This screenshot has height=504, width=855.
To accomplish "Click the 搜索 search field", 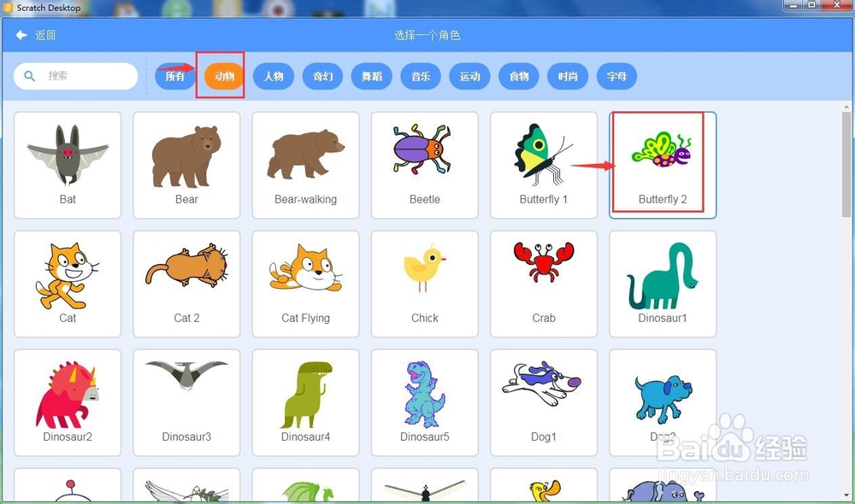I will pyautogui.click(x=76, y=76).
